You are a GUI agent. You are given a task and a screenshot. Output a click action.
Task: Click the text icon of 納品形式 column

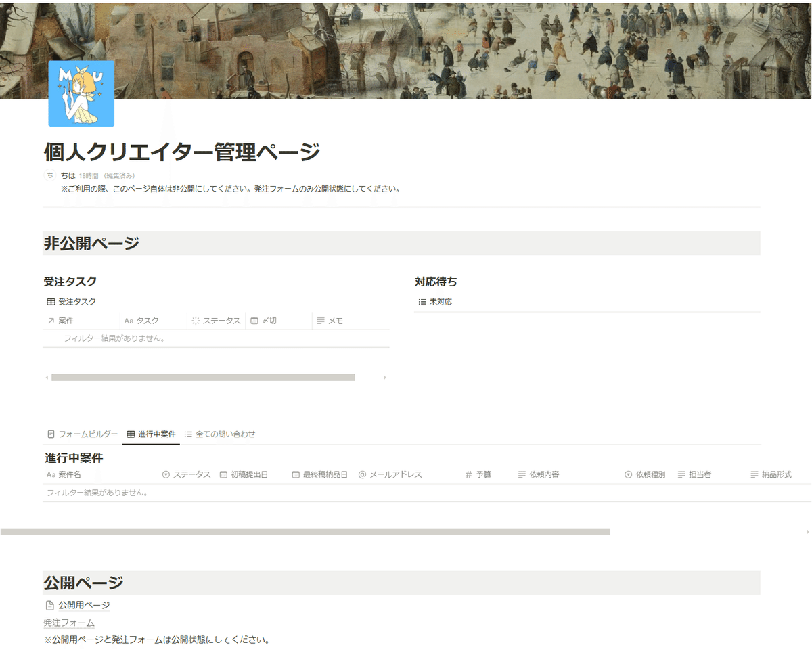[754, 474]
